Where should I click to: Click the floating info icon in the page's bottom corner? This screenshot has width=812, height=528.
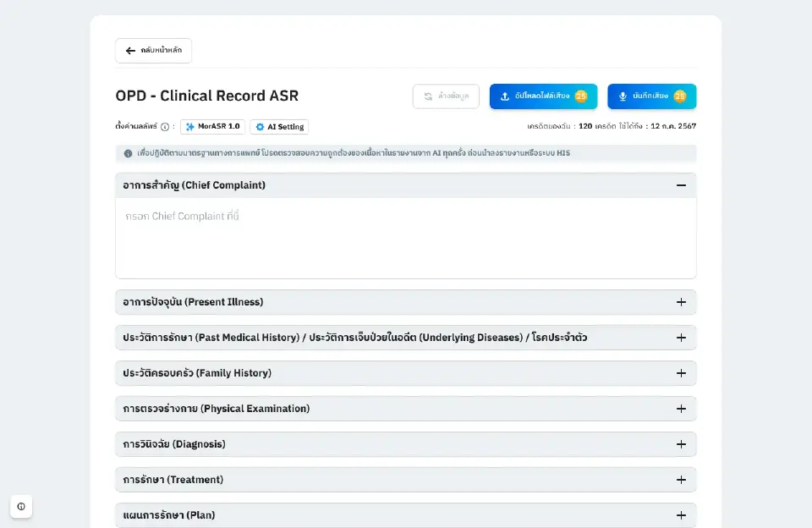[21, 506]
